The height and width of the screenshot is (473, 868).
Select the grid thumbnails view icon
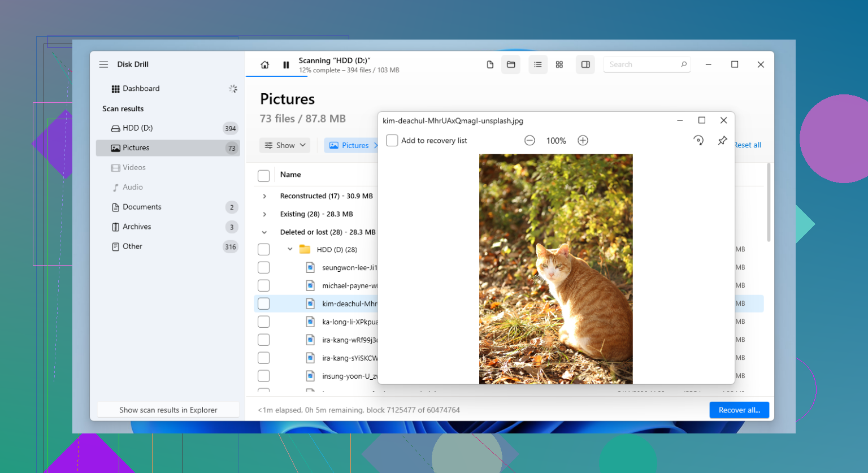[559, 64]
